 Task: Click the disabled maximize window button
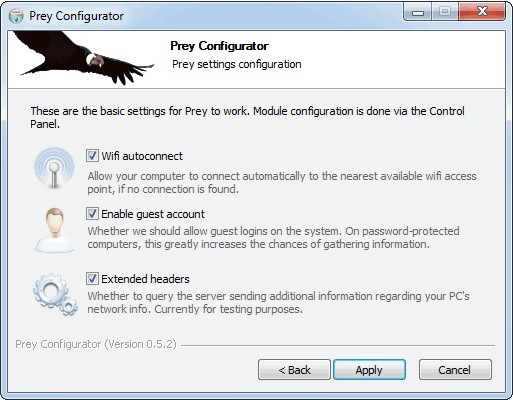click(x=445, y=12)
